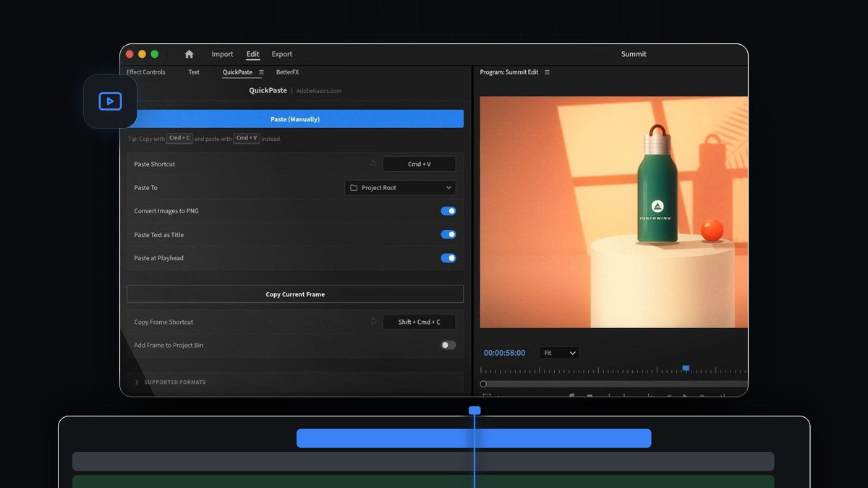The width and height of the screenshot is (868, 488).
Task: Select the QuickPaste tab
Action: [x=237, y=72]
